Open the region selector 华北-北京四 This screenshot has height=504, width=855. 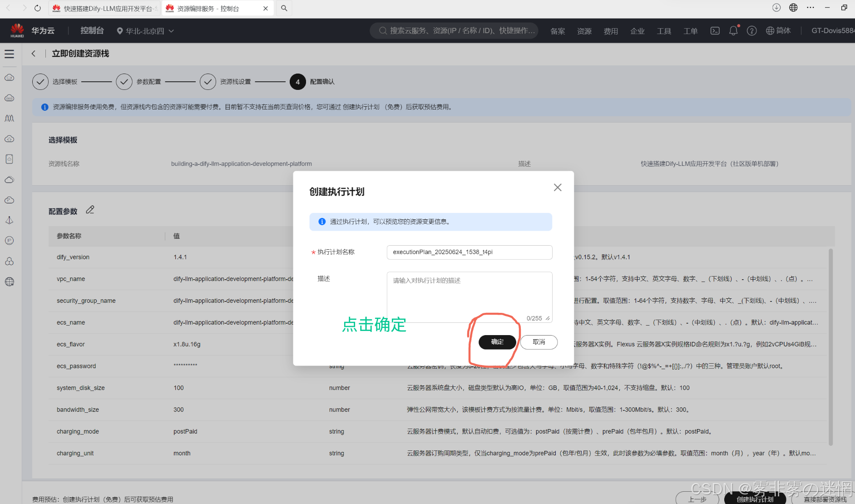[x=145, y=31]
